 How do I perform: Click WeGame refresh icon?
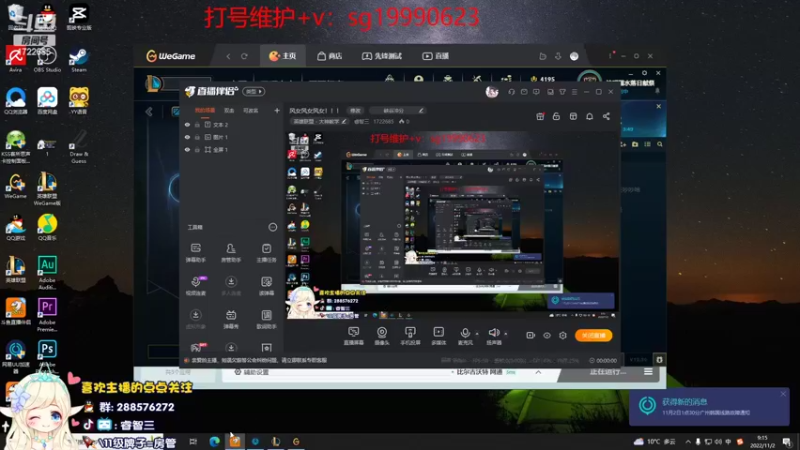244,56
